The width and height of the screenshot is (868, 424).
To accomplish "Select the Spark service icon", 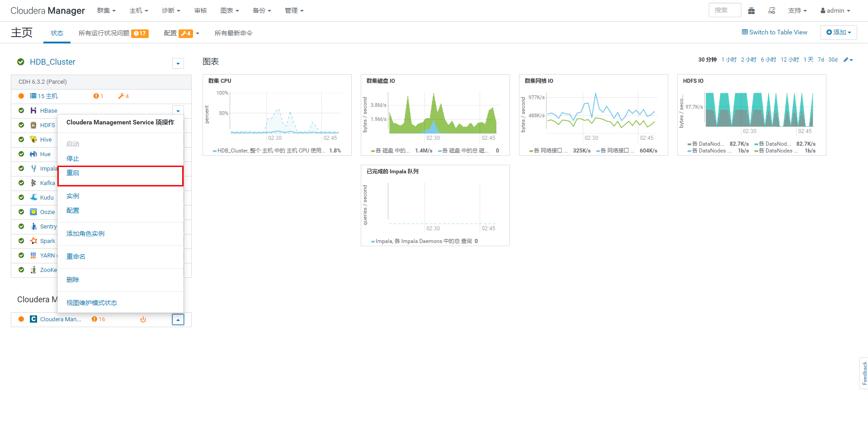I will 33,241.
